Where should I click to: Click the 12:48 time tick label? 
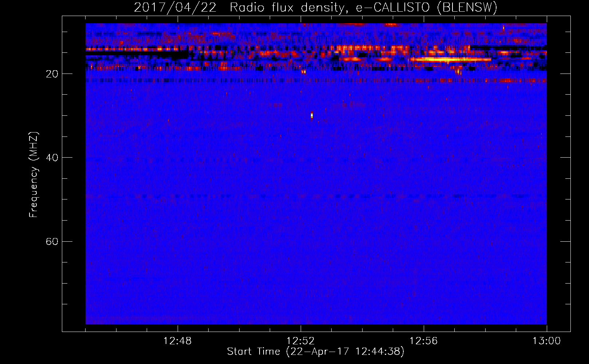coord(178,341)
